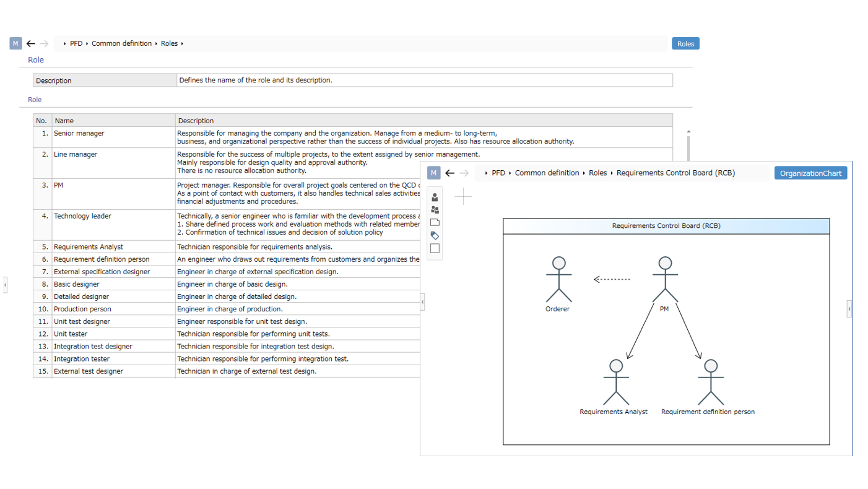Select External specification designer row
Viewport: 868px width, 489px height.
pyautogui.click(x=102, y=272)
